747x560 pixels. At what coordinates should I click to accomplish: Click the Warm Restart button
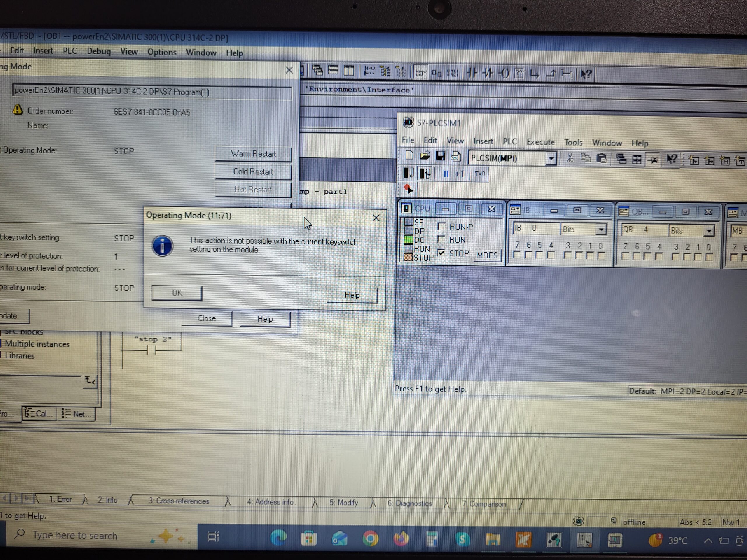point(253,154)
